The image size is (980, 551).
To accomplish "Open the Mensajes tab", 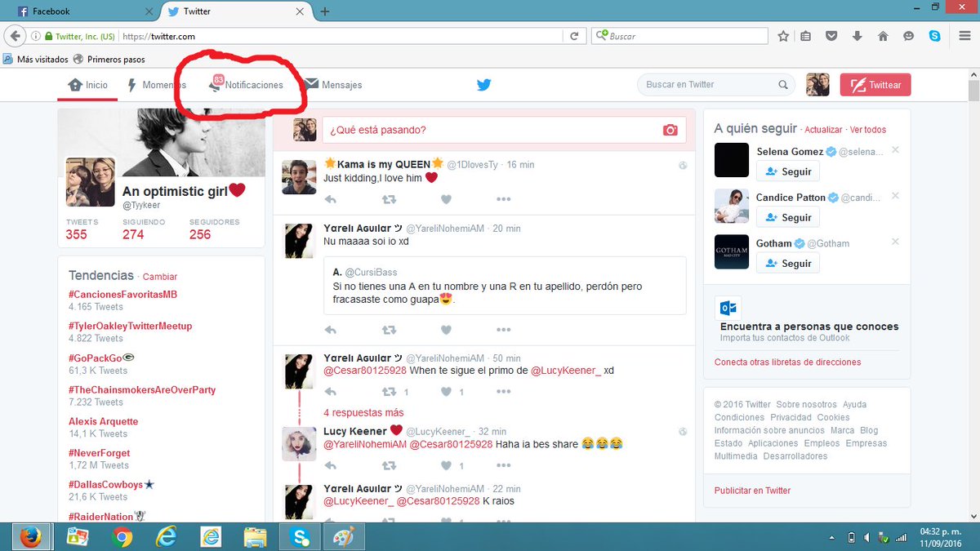I will click(333, 85).
